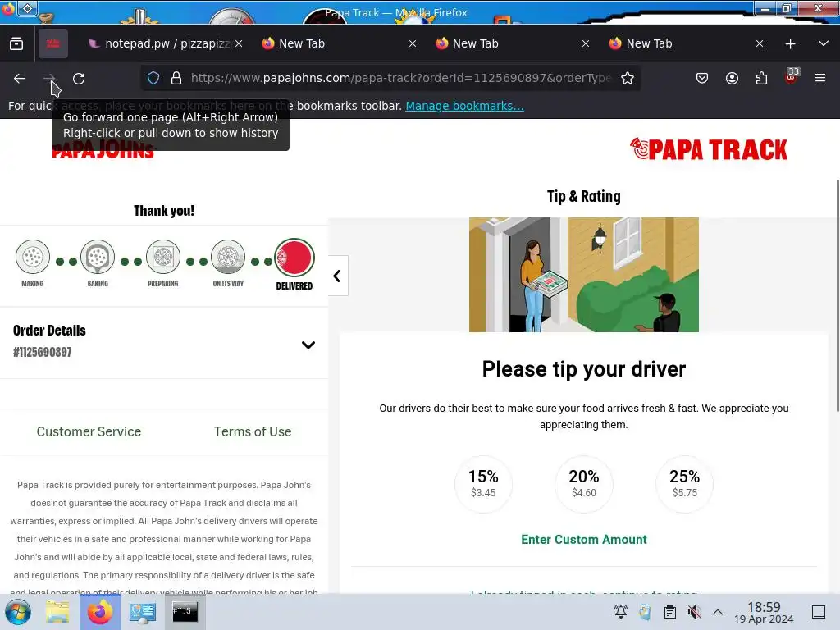Open a new browser tab with plus
The image size is (840, 630).
[790, 44]
